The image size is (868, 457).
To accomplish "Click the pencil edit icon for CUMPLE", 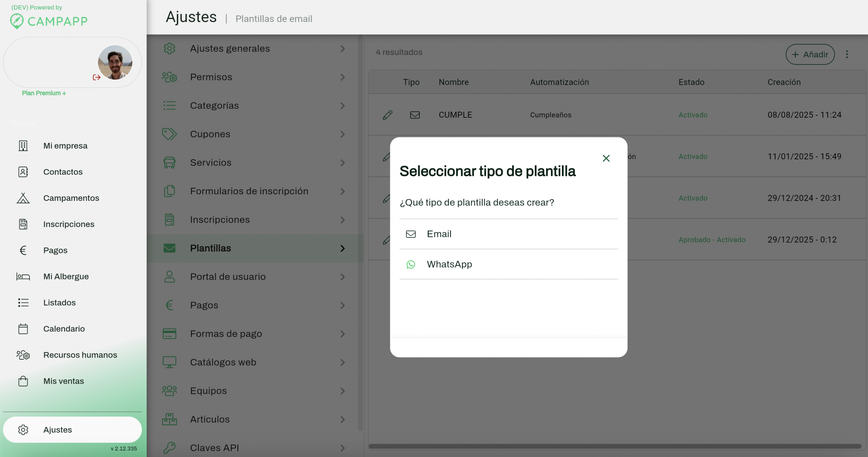I will click(388, 115).
